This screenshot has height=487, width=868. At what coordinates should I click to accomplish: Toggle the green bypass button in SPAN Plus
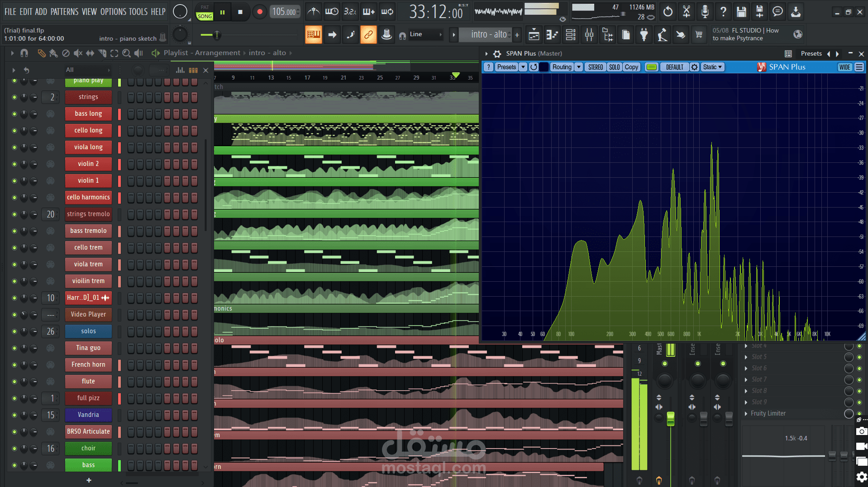pyautogui.click(x=652, y=67)
